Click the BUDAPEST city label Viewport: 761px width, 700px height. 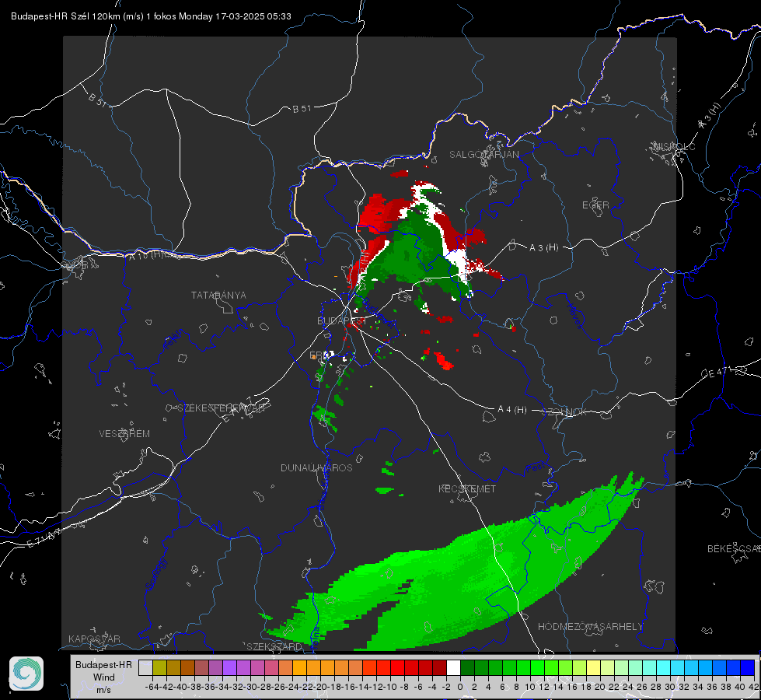tap(341, 321)
